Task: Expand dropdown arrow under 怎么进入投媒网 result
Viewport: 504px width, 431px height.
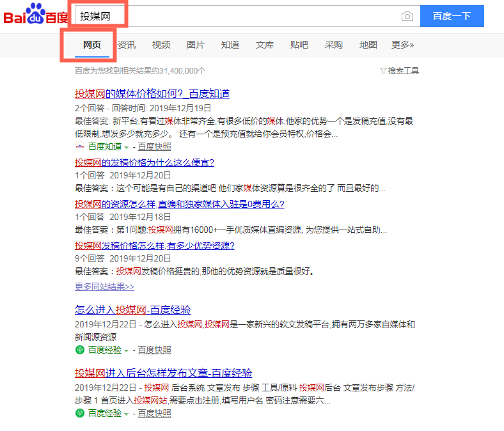Action: click(x=127, y=350)
